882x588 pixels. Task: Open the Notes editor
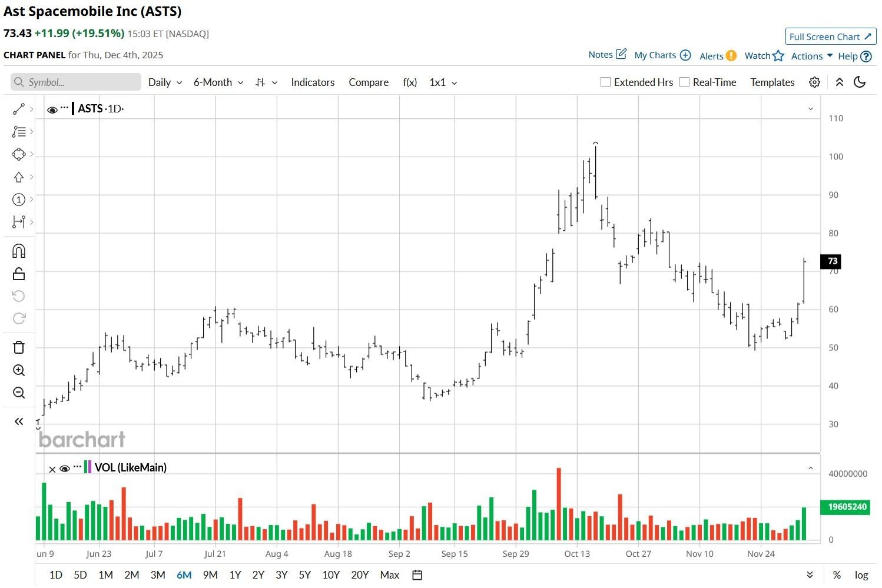pos(608,55)
